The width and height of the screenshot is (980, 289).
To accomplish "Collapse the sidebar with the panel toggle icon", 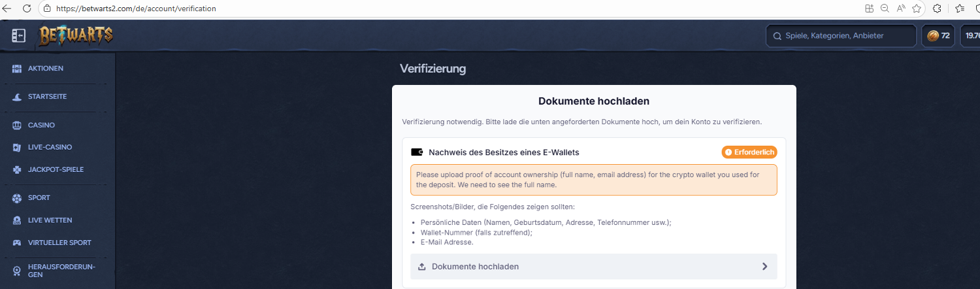I will pos(18,36).
